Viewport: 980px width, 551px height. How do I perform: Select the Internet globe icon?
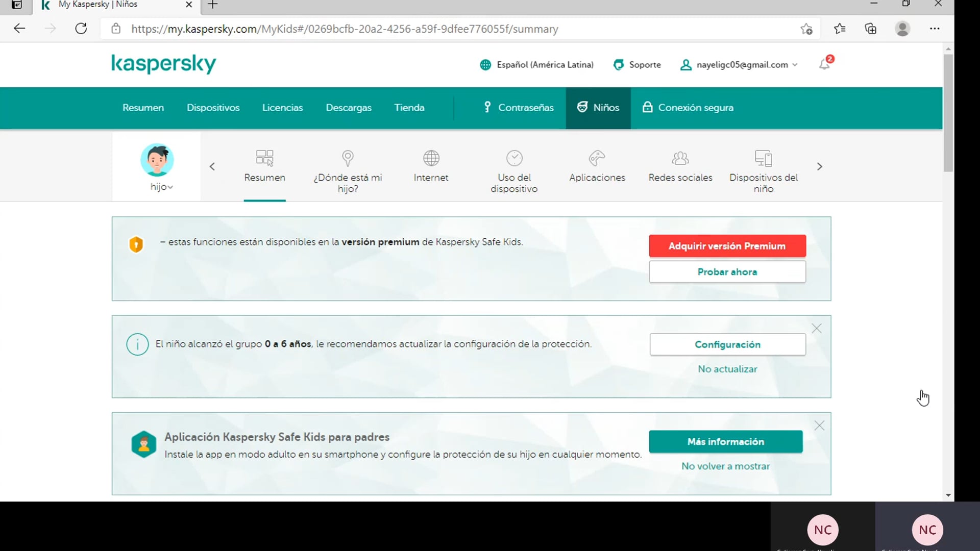(x=431, y=158)
